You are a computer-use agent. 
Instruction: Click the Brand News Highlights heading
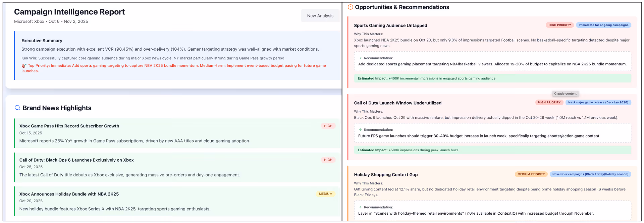tap(57, 108)
